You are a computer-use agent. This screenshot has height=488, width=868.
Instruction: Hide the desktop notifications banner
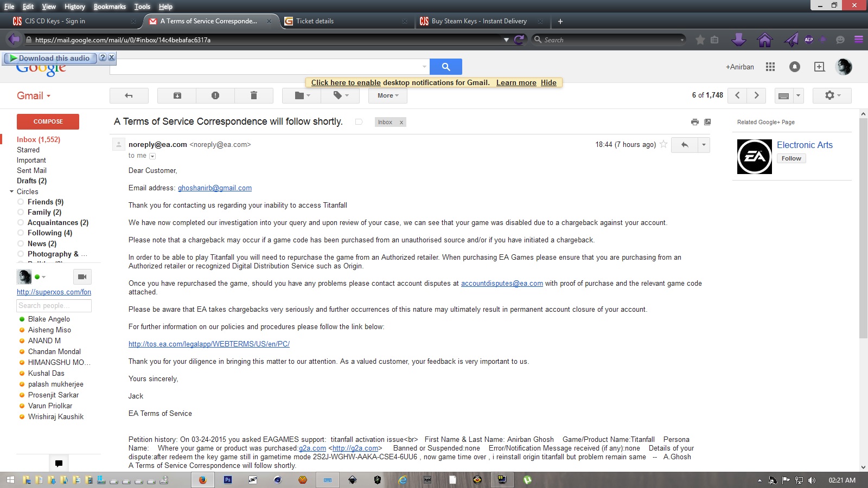coord(548,82)
